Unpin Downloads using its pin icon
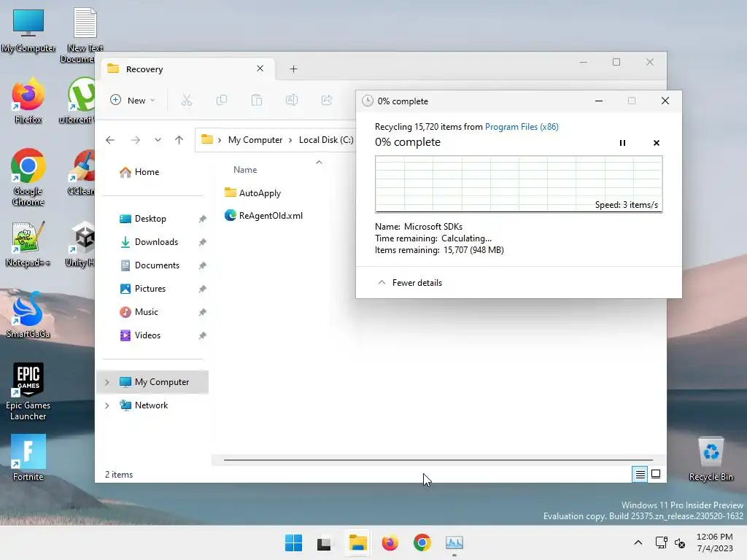The image size is (747, 560). coord(203,242)
